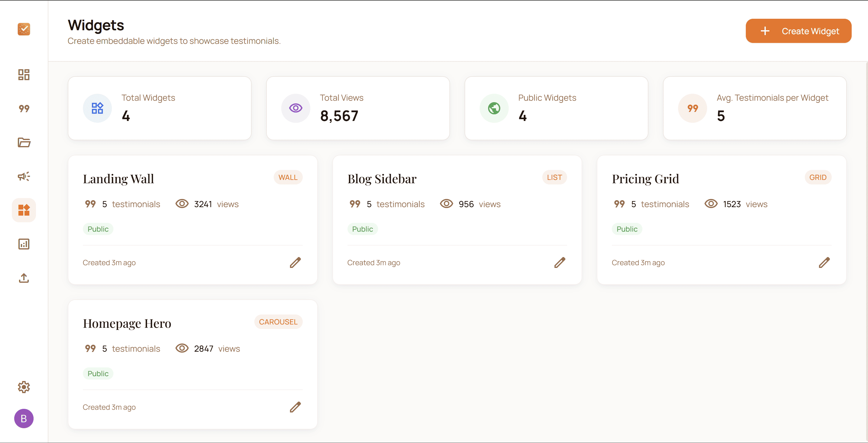Viewport: 868px width, 443px height.
Task: Open the dashboard from the sidebar
Action: pyautogui.click(x=24, y=75)
